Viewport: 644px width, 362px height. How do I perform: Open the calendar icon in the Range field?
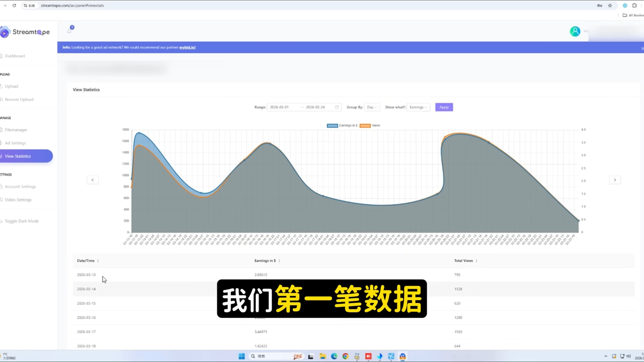tap(337, 107)
